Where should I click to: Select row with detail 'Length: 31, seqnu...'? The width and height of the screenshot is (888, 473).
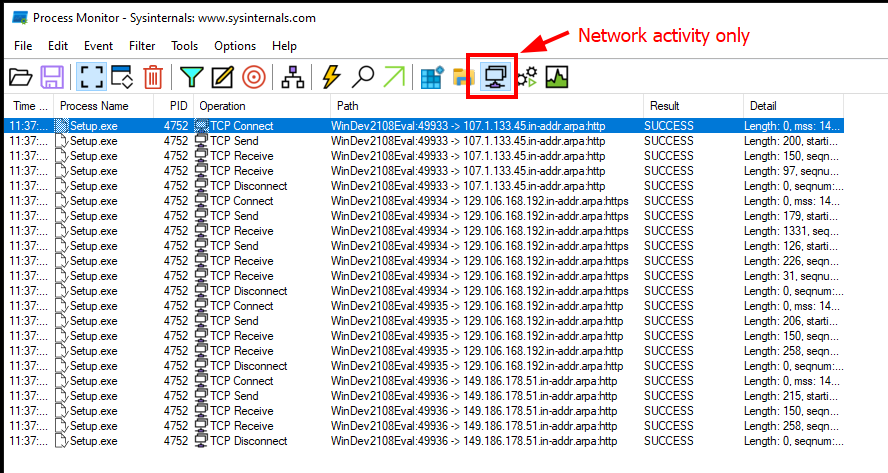(424, 276)
